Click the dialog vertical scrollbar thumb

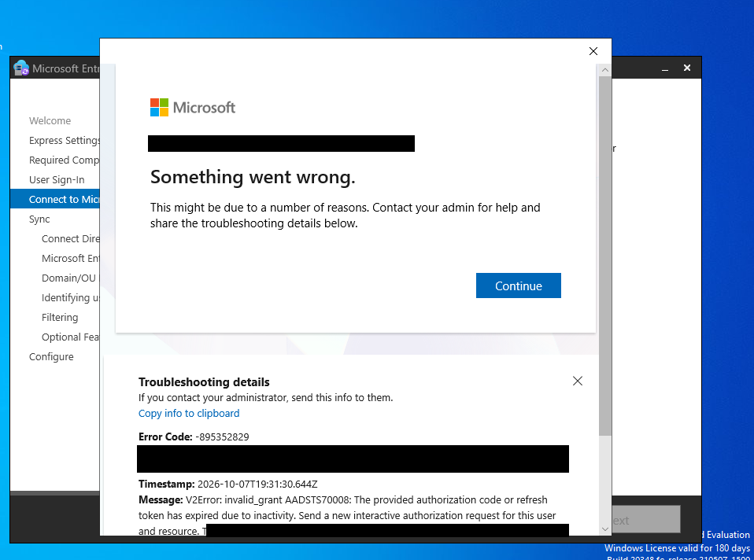coord(605,256)
